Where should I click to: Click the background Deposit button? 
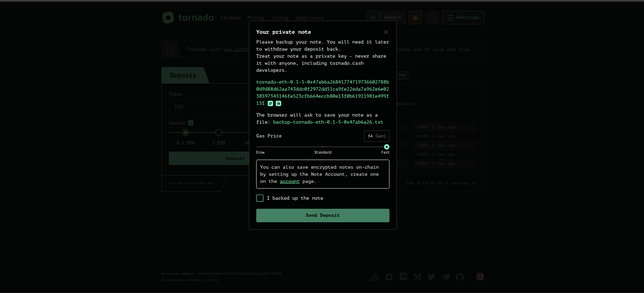(209, 158)
